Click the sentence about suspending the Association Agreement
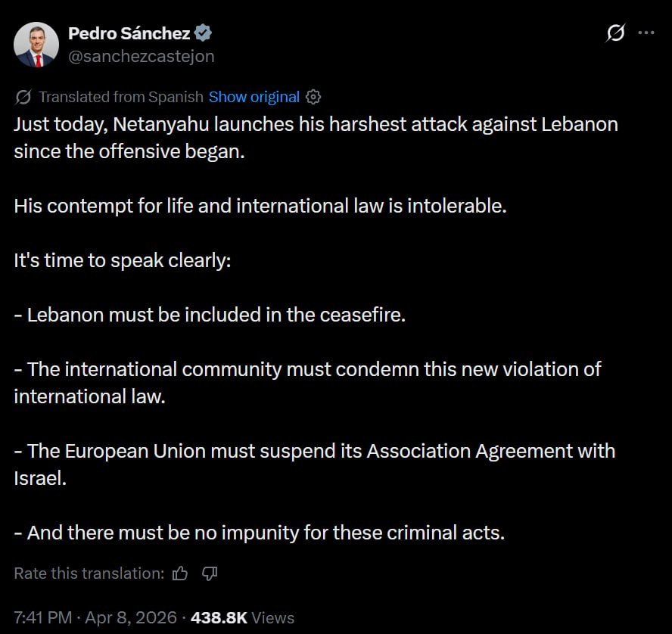The height and width of the screenshot is (634, 672). [x=314, y=451]
